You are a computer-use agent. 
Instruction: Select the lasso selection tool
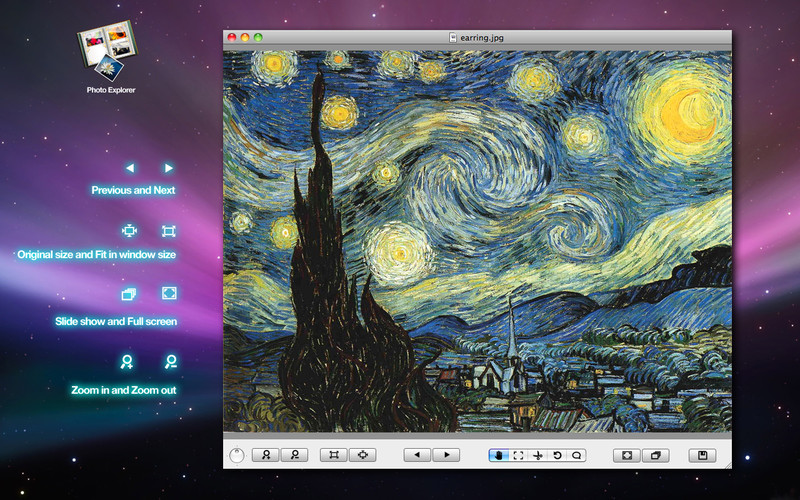(x=577, y=455)
